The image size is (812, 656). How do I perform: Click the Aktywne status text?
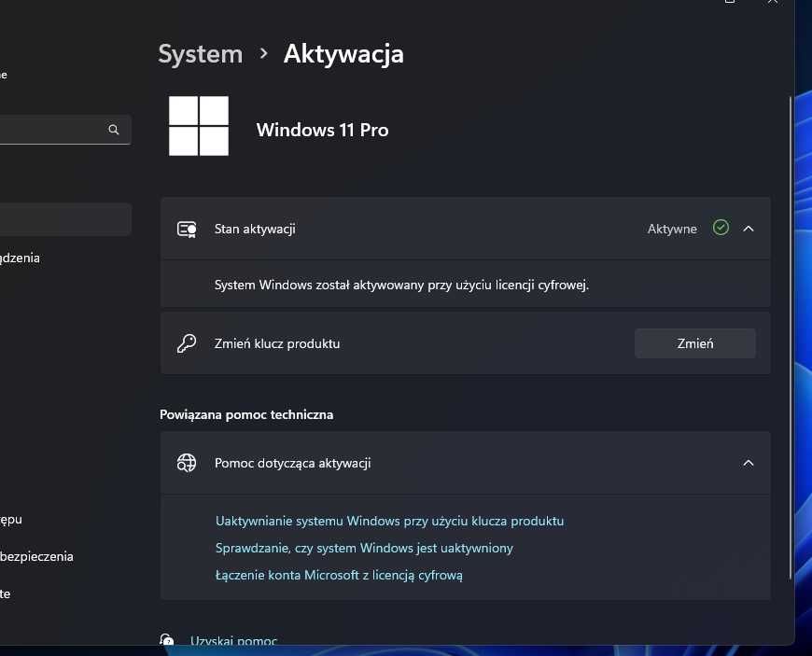click(x=672, y=229)
